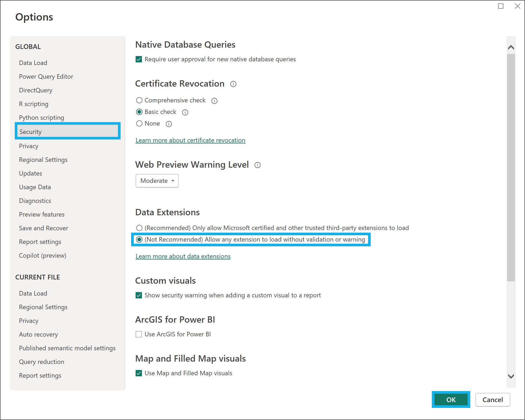This screenshot has width=525, height=420.
Task: Click the vertical scrollbar thumb
Action: pos(511,168)
